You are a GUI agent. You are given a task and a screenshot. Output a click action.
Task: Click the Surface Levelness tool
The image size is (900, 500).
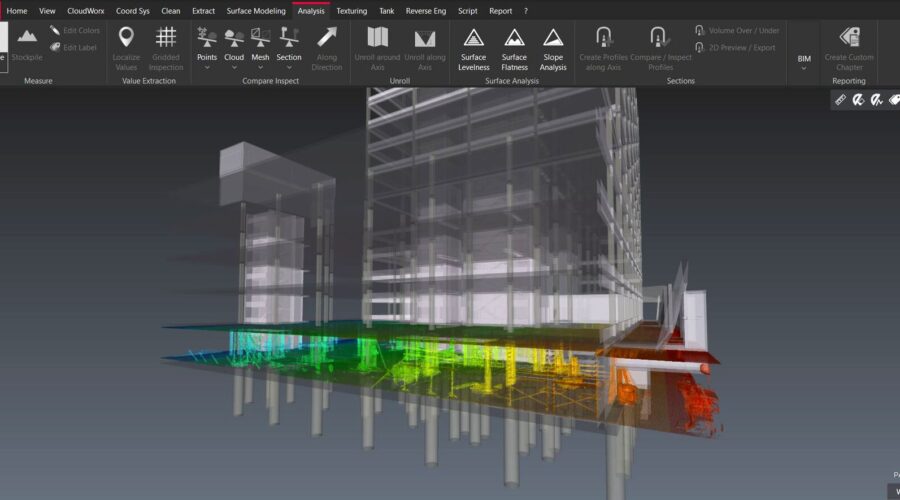(x=474, y=46)
